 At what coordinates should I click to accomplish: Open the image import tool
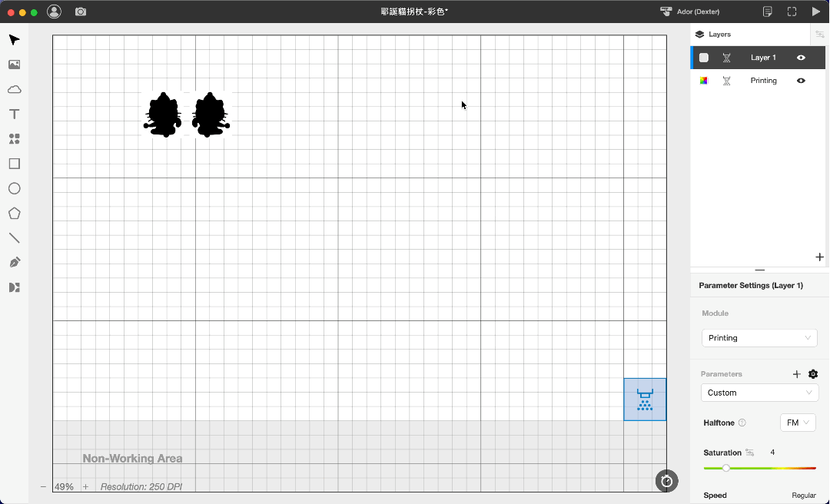point(15,65)
